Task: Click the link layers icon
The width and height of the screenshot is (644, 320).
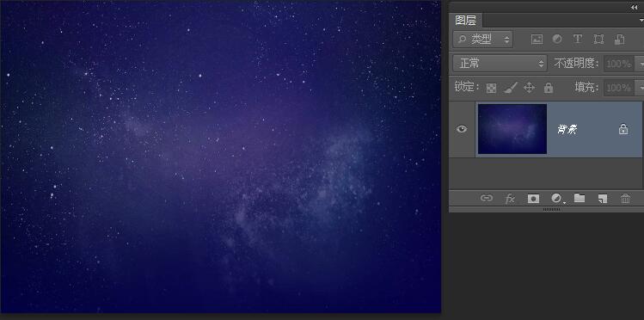Action: [x=487, y=199]
